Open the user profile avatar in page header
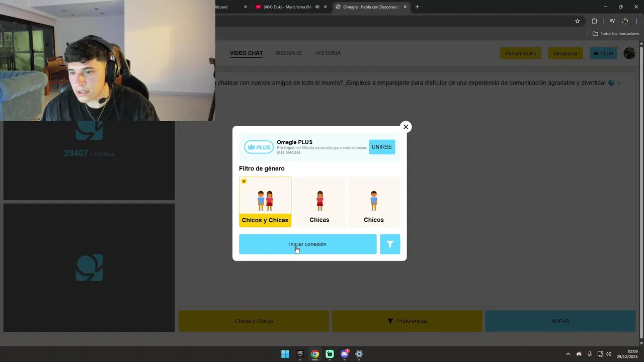 tap(629, 53)
